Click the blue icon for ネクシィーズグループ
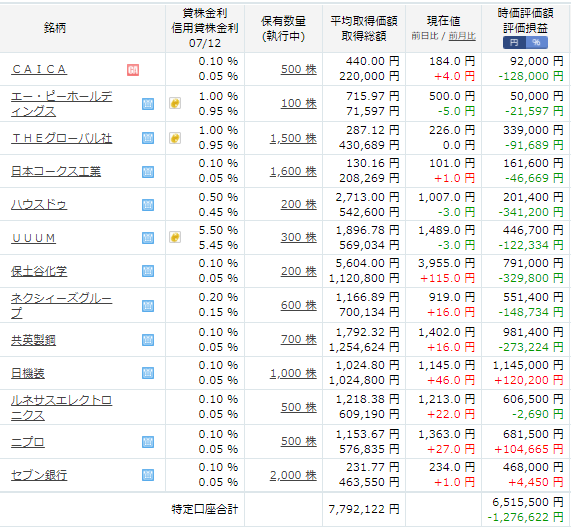571x527 pixels. coord(148,306)
